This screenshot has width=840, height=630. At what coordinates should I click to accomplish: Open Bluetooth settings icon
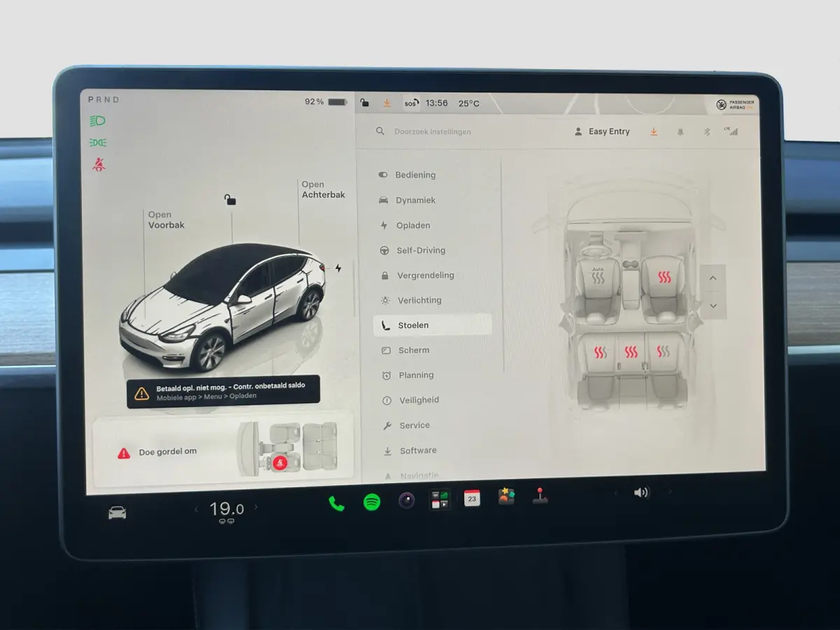(x=706, y=132)
